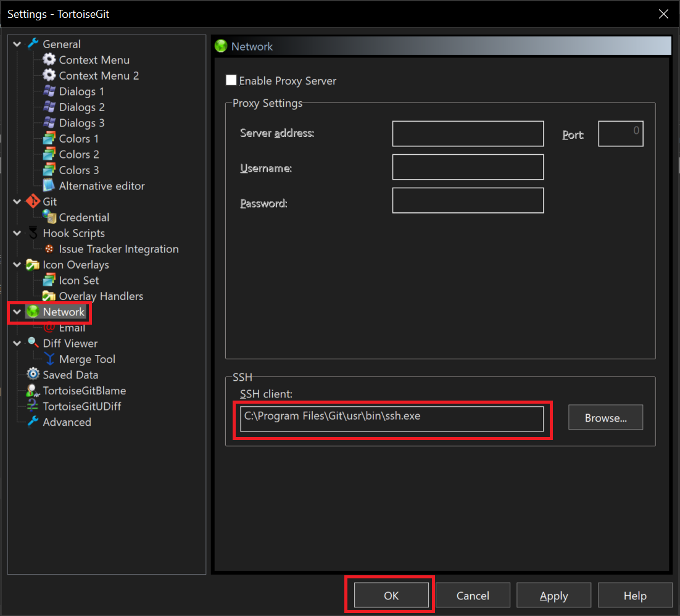Click the Context Menu gear icon
Screen dimensions: 680x616
pos(49,59)
